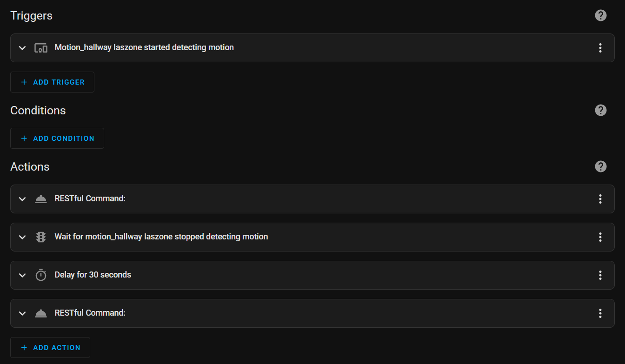
Task: Open help for the Actions section
Action: click(600, 166)
